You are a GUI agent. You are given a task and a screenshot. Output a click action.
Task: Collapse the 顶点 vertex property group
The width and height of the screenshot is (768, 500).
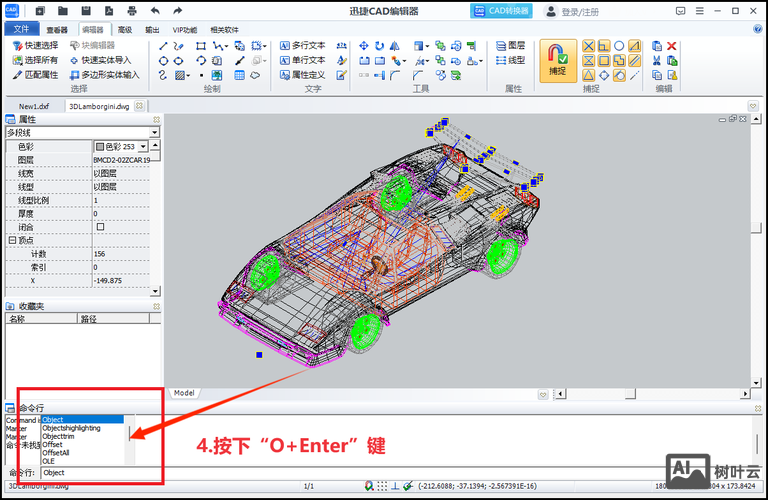tap(12, 240)
